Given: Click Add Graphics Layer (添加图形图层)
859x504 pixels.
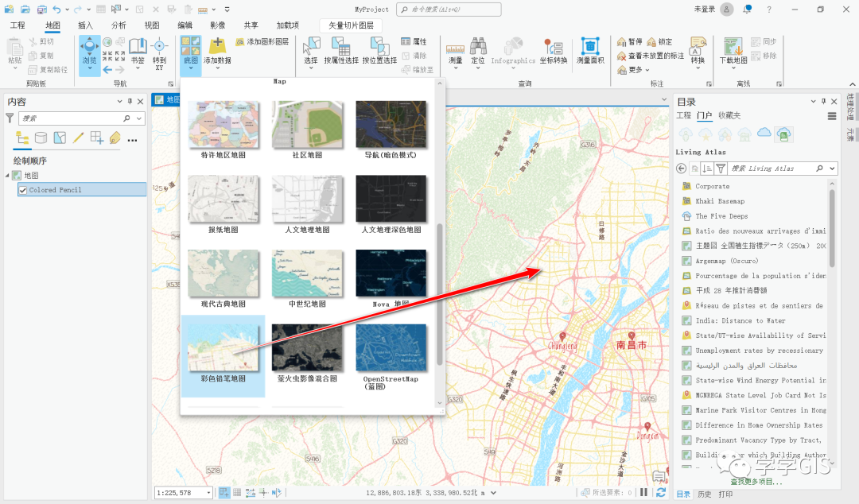Looking at the screenshot, I should coord(262,41).
